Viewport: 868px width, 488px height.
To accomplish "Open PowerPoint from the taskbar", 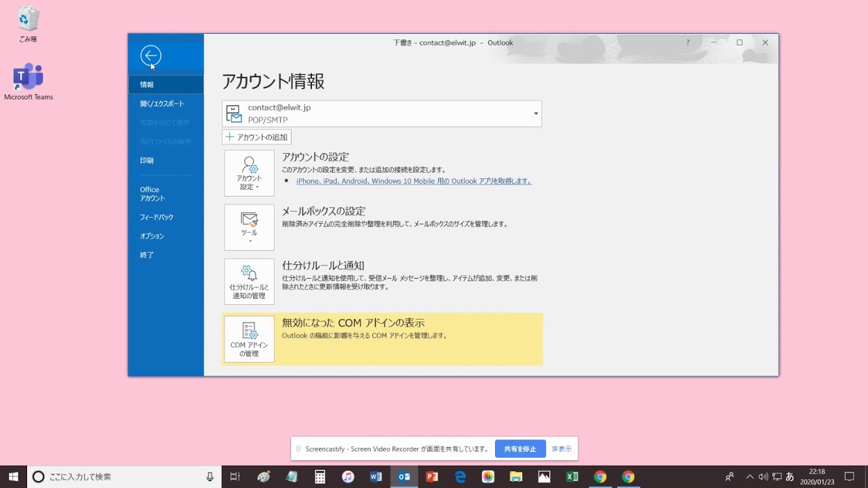I will 432,476.
